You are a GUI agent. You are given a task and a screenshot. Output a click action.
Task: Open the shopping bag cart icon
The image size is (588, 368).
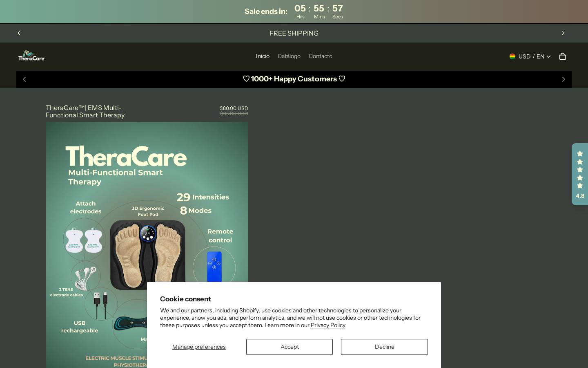[563, 56]
